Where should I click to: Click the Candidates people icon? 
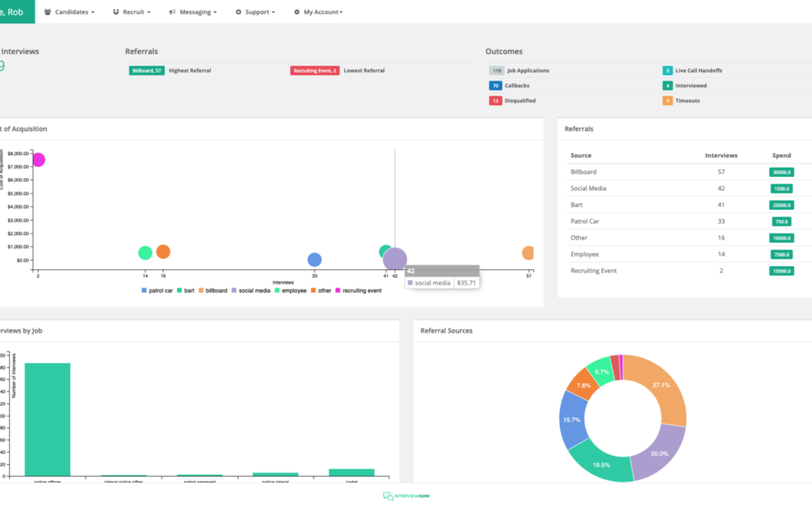coord(47,12)
